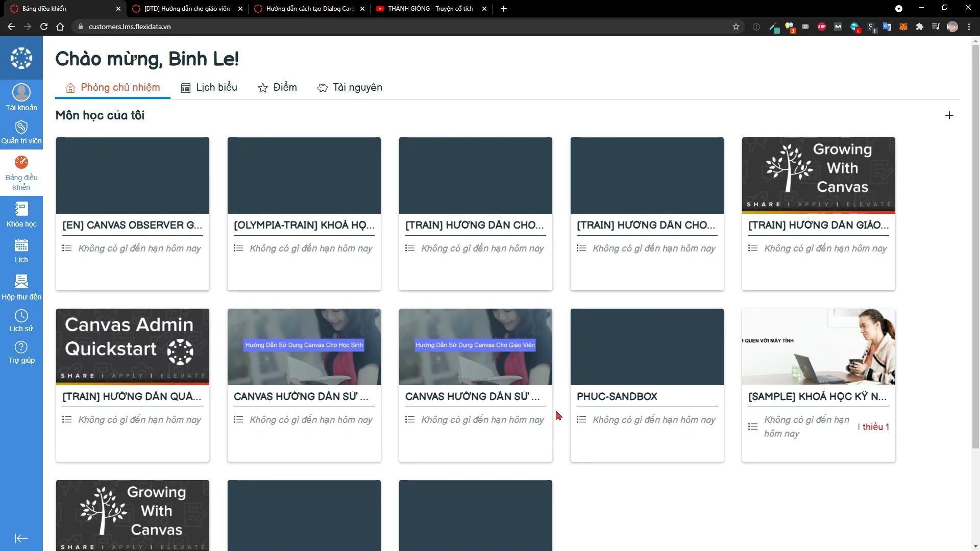
Task: Open the Tài khoản account menu
Action: coord(21,97)
